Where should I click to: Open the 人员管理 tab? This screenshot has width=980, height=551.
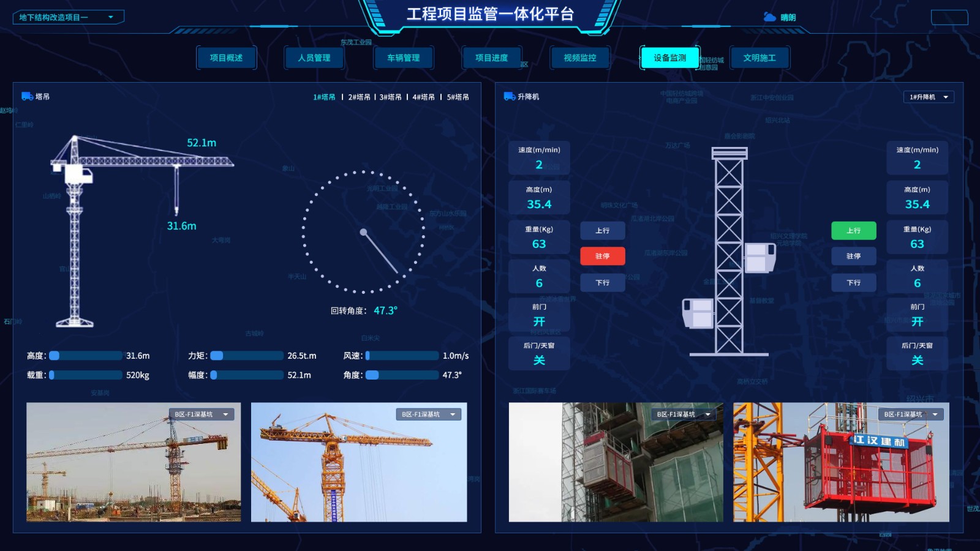tap(314, 58)
